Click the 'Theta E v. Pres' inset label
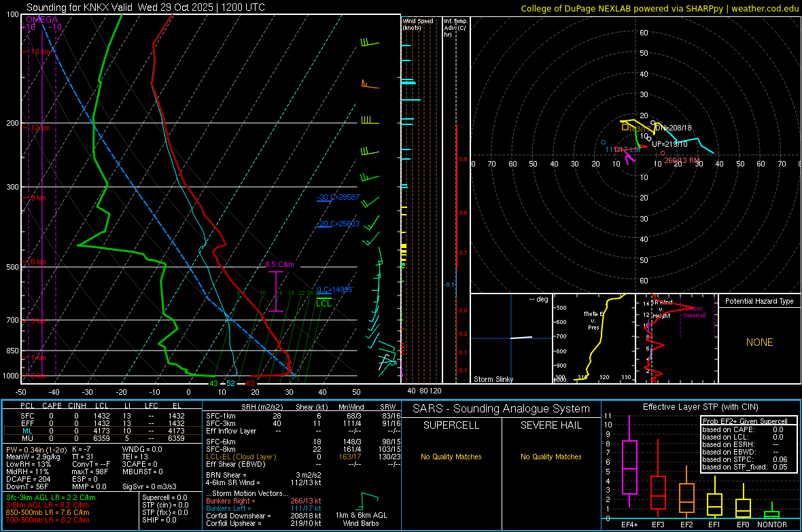Image resolution: width=802 pixels, height=532 pixels. (x=594, y=320)
